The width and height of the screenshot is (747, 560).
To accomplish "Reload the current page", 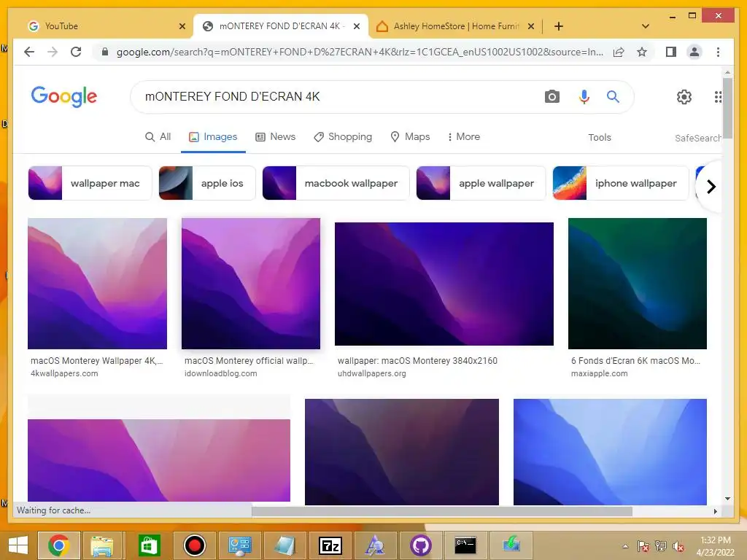I will (76, 52).
